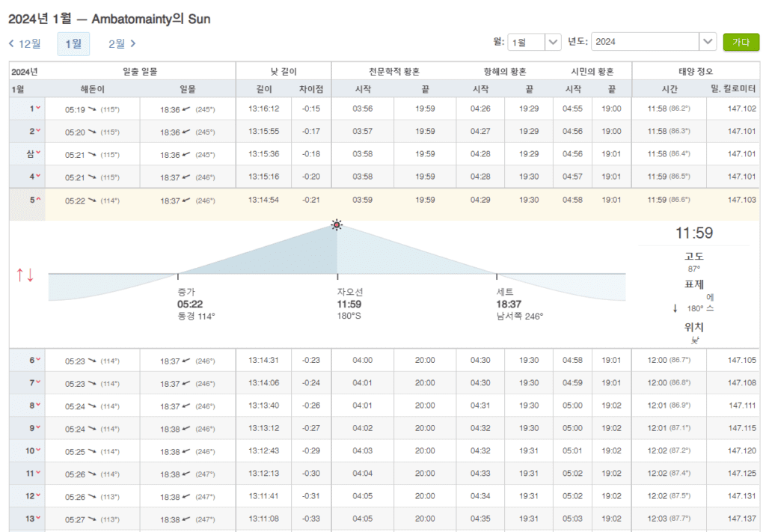Click the down arrow beside 180° heading

click(x=675, y=308)
